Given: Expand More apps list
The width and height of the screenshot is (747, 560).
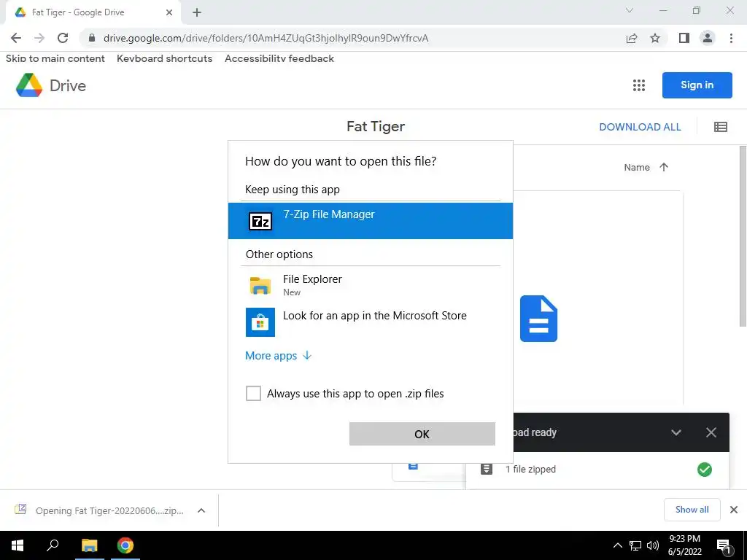Looking at the screenshot, I should [x=278, y=356].
